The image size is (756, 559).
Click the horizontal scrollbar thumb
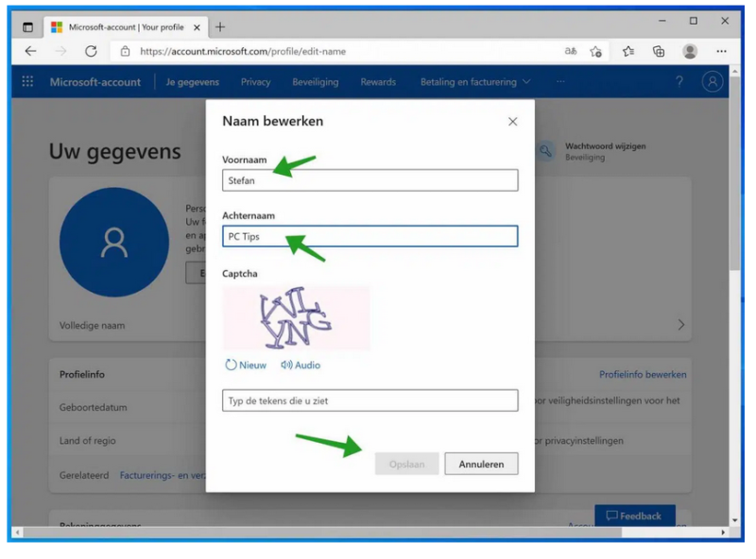[323, 533]
